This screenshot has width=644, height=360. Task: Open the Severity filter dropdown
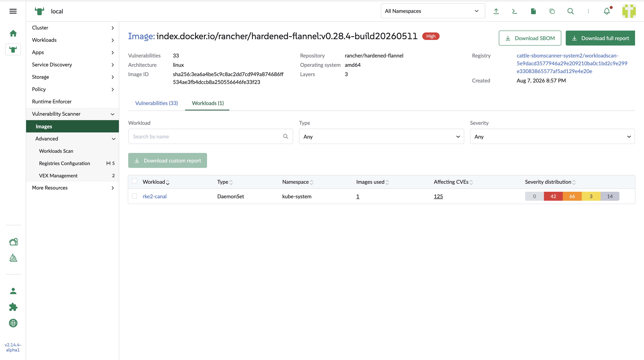coord(552,136)
